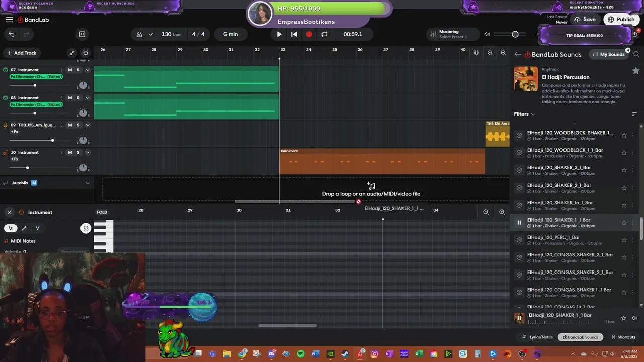The height and width of the screenshot is (362, 644).
Task: Solo track 08 Instrument
Action: tap(78, 98)
